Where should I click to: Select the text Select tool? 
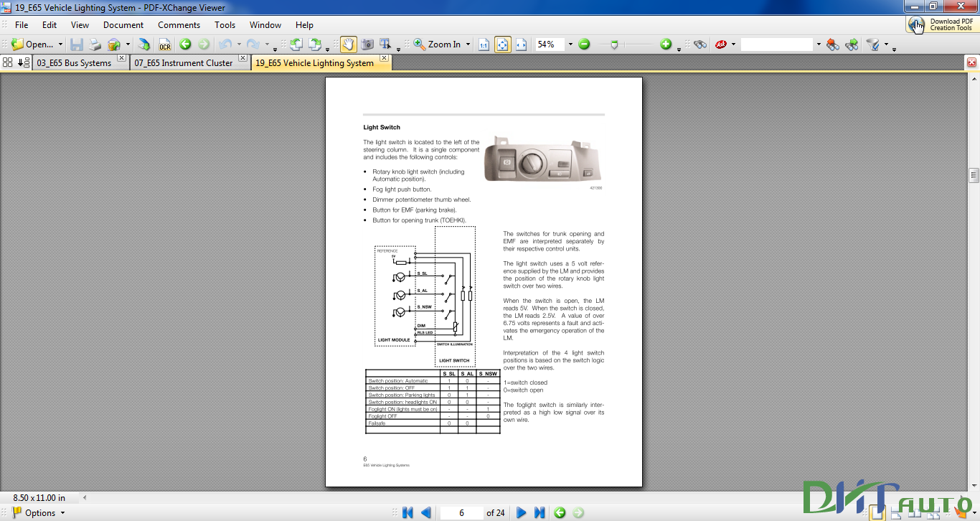386,44
